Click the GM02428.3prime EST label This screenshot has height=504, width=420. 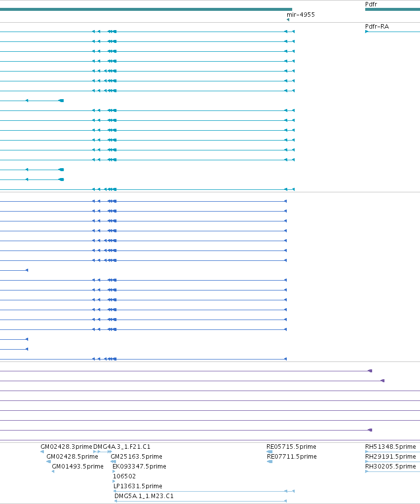66,447
